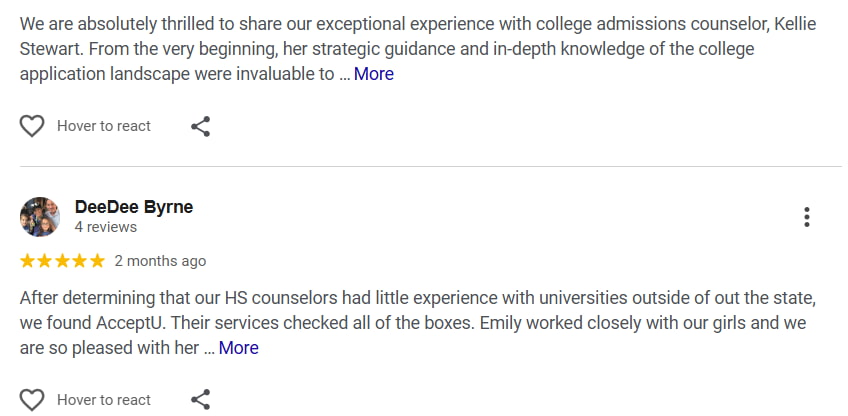Click the fourth star in DeeDee Byrne's rating
The width and height of the screenshot is (848, 416).
80,261
